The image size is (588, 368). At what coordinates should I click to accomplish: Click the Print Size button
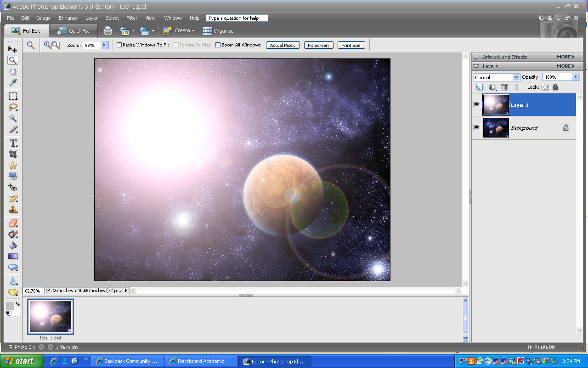tap(351, 45)
